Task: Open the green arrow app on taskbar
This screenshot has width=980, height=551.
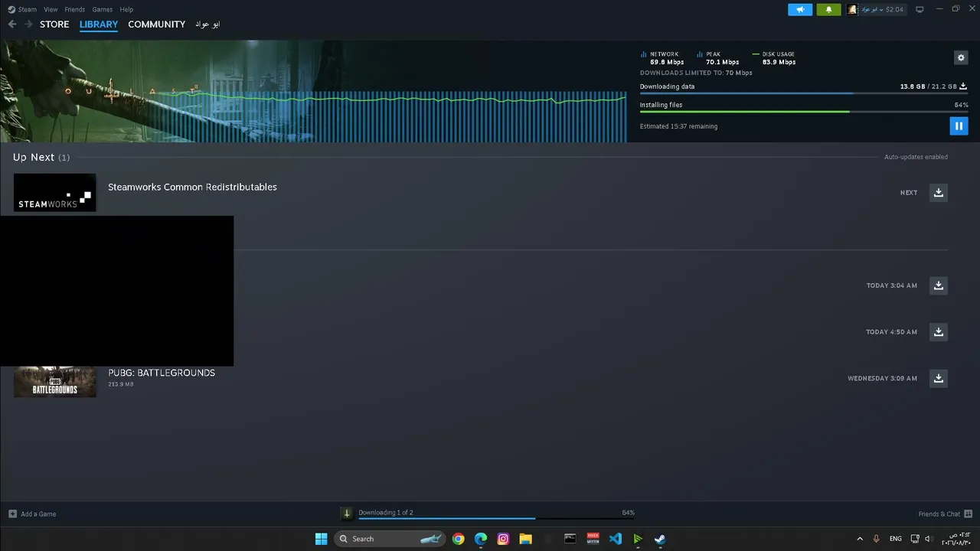Action: coord(638,539)
